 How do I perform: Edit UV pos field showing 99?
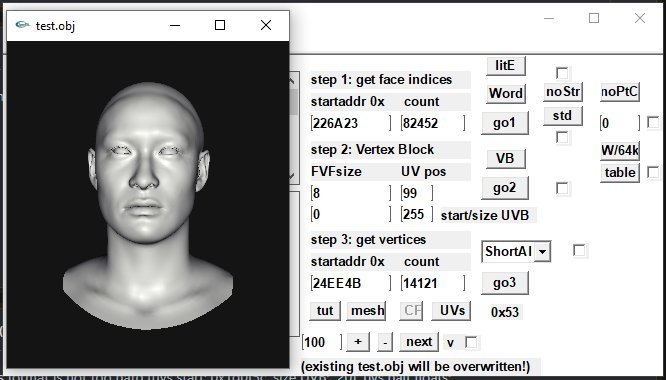pyautogui.click(x=417, y=194)
